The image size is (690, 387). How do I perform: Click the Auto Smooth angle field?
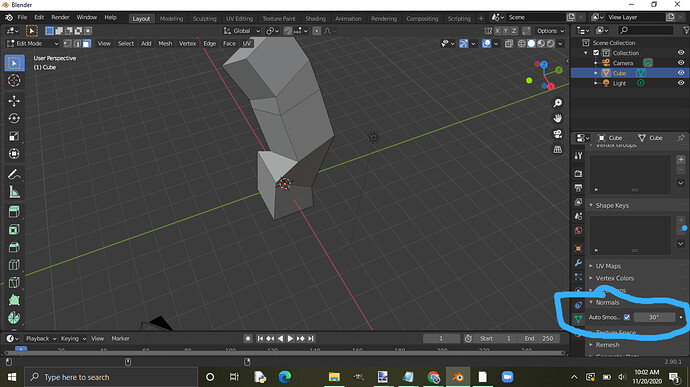tap(654, 317)
